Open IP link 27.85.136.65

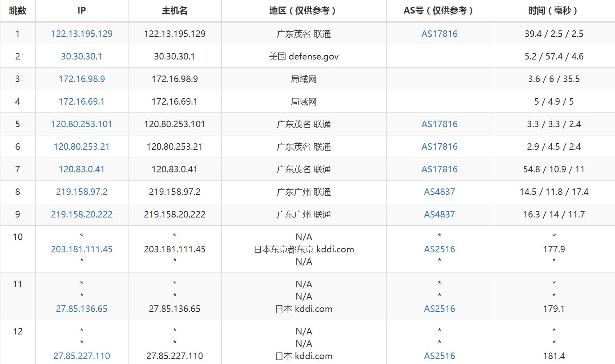82,309
